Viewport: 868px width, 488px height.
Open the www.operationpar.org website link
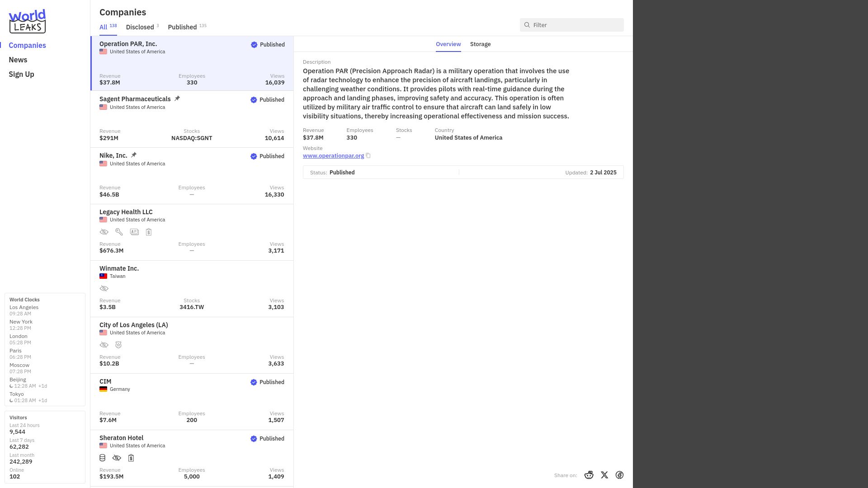[x=333, y=156]
